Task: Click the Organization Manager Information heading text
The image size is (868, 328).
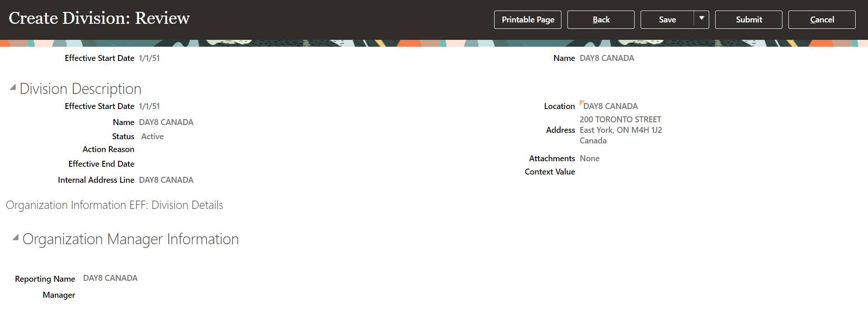Action: [130, 239]
